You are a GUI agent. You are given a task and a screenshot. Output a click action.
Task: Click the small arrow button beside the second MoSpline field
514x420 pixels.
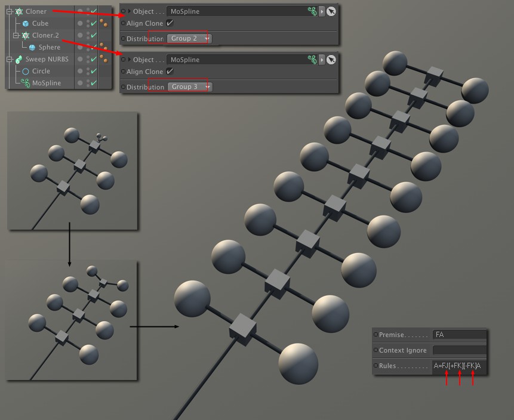tap(322, 60)
